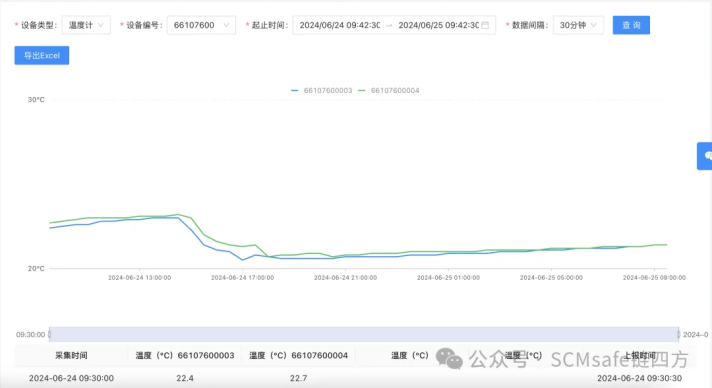Screen dimensions: 712x388
Task: Click the 采集时间 column header
Action: coord(71,355)
